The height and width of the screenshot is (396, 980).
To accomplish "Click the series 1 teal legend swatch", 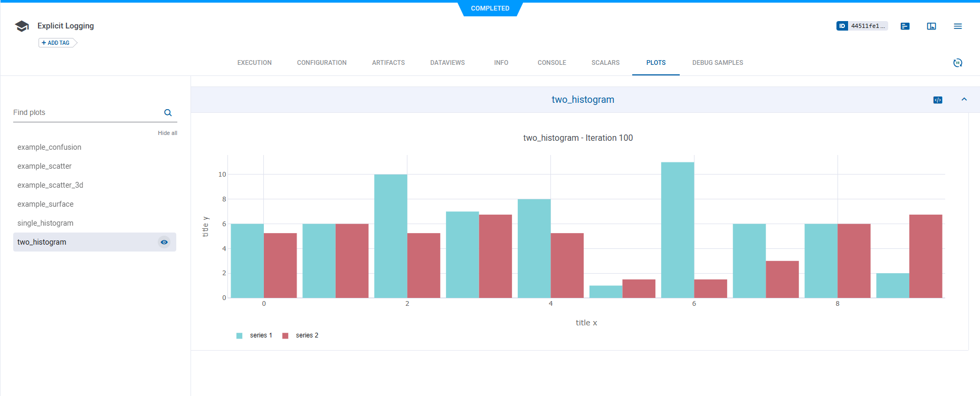I will pos(240,336).
